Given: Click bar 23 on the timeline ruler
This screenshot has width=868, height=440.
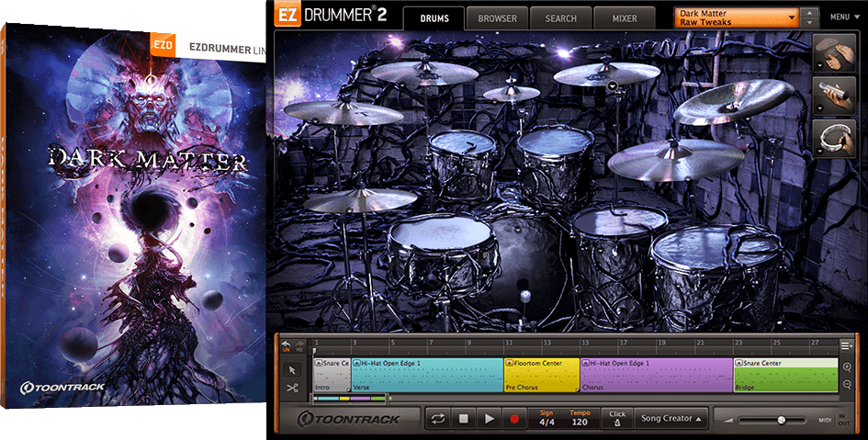Looking at the screenshot, I should click(738, 344).
